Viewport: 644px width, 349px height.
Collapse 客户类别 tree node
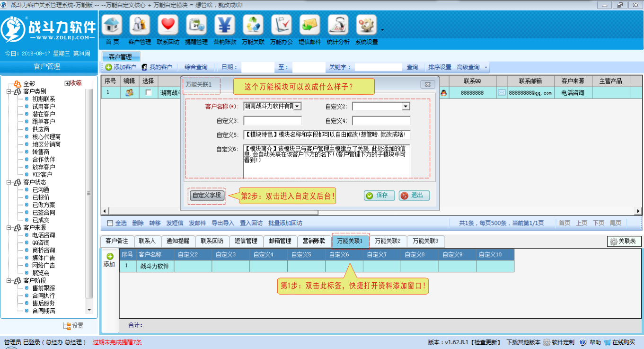9,91
